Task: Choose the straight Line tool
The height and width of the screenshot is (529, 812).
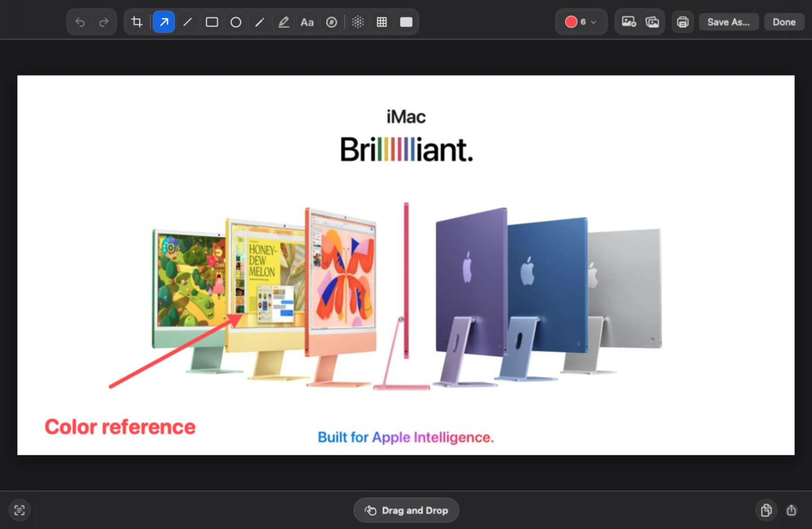Action: [187, 22]
